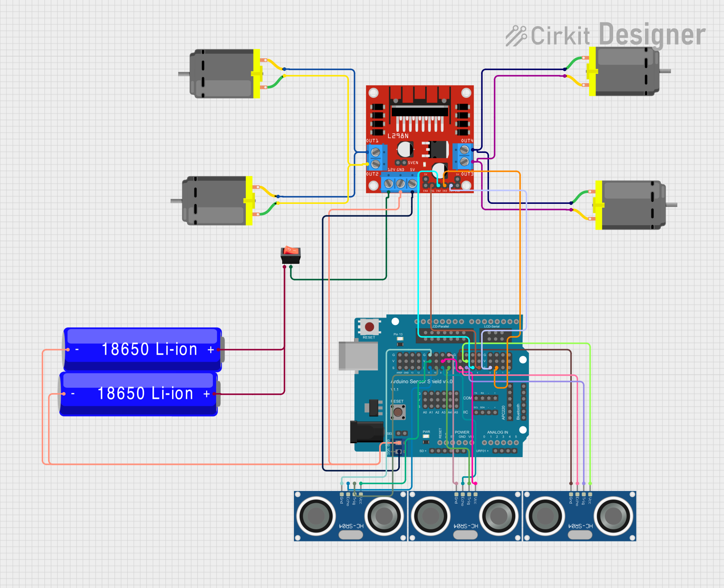
Task: Click the Arduino DC barrel jack
Action: pyautogui.click(x=366, y=432)
